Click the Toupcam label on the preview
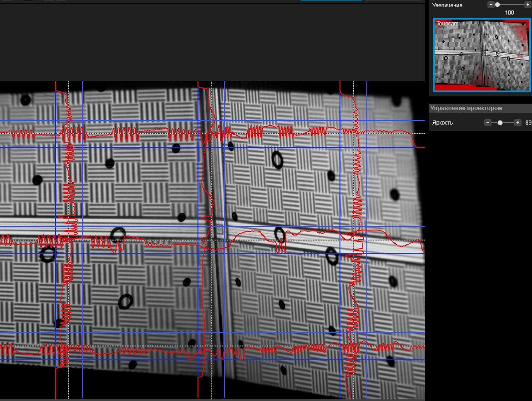This screenshot has height=401, width=532. pos(447,23)
